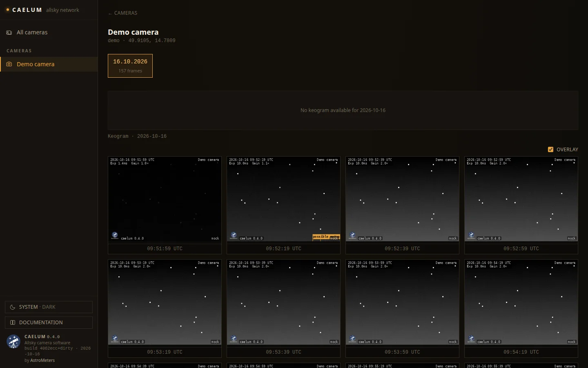
Task: Click the camera icon beside Demo camera
Action: click(x=9, y=64)
